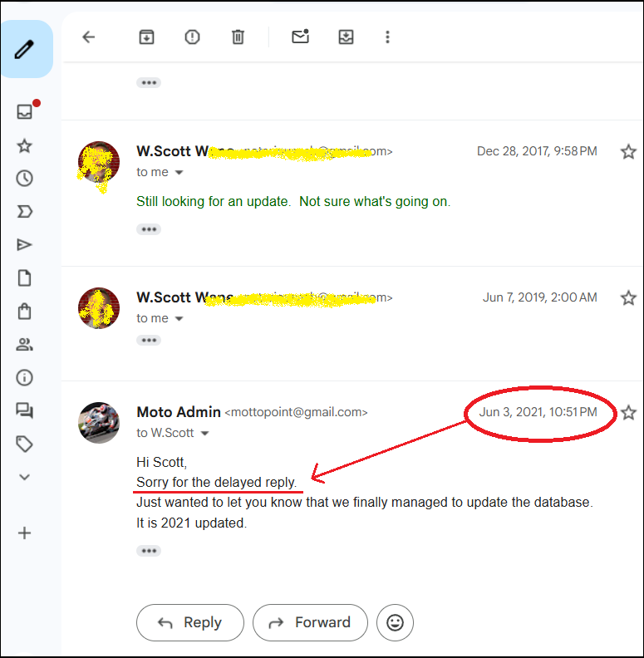The height and width of the screenshot is (658, 644).
Task: Open Forums chat icon in sidebar
Action: 24,410
